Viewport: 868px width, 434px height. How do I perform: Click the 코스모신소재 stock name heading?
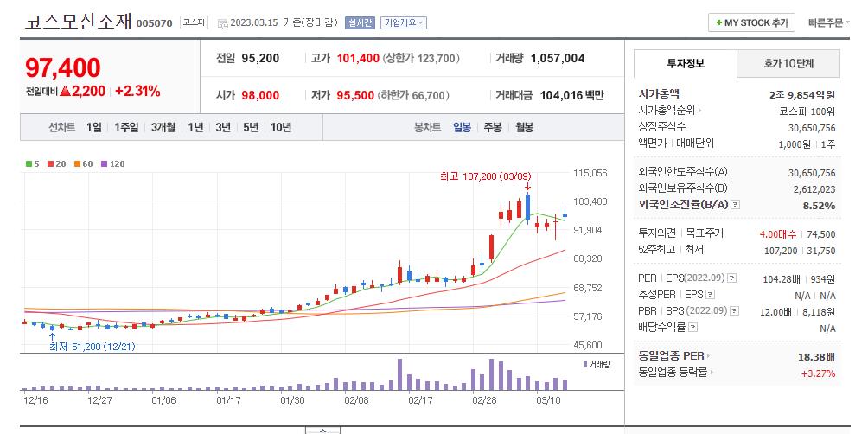(78, 21)
